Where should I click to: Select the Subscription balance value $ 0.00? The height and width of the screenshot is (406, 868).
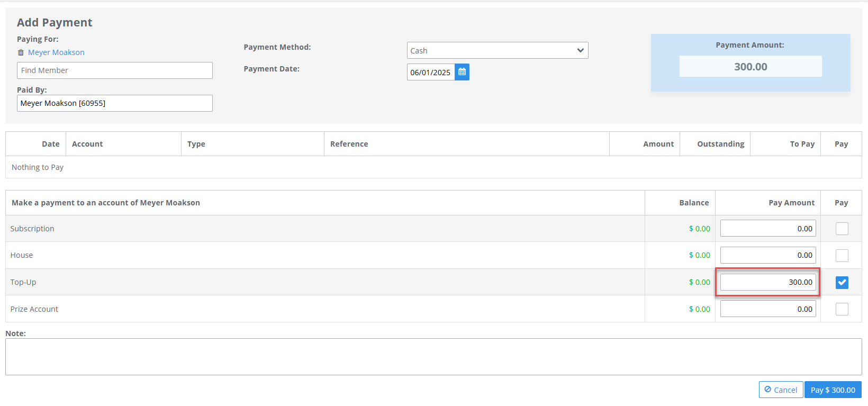700,229
